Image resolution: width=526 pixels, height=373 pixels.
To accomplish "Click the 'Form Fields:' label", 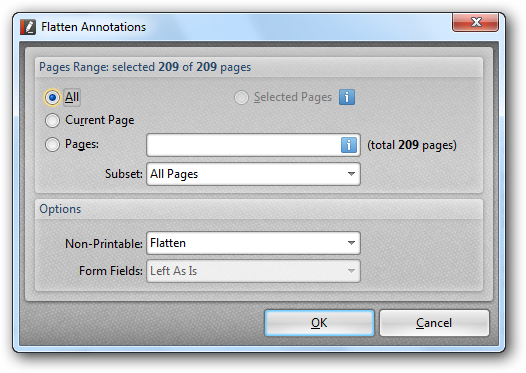I will click(111, 271).
